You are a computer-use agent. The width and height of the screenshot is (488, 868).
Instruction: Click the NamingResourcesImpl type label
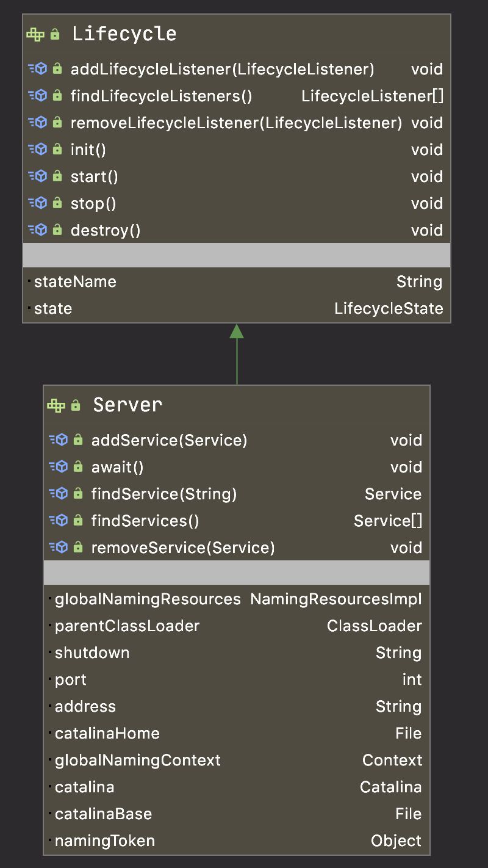(x=336, y=599)
